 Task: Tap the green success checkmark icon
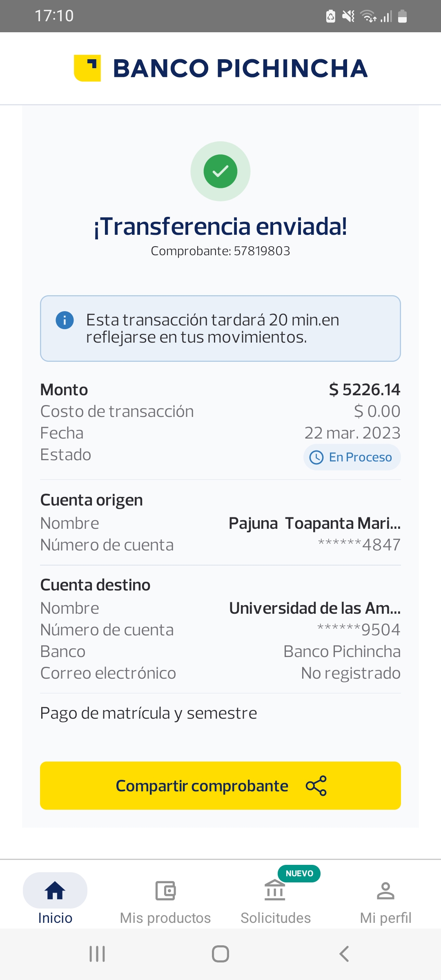(x=220, y=171)
